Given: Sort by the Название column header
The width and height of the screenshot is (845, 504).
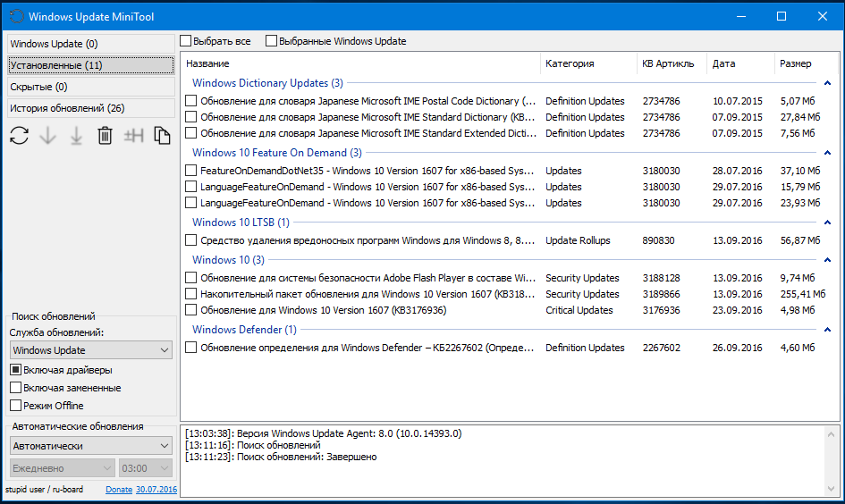Looking at the screenshot, I should coord(360,63).
